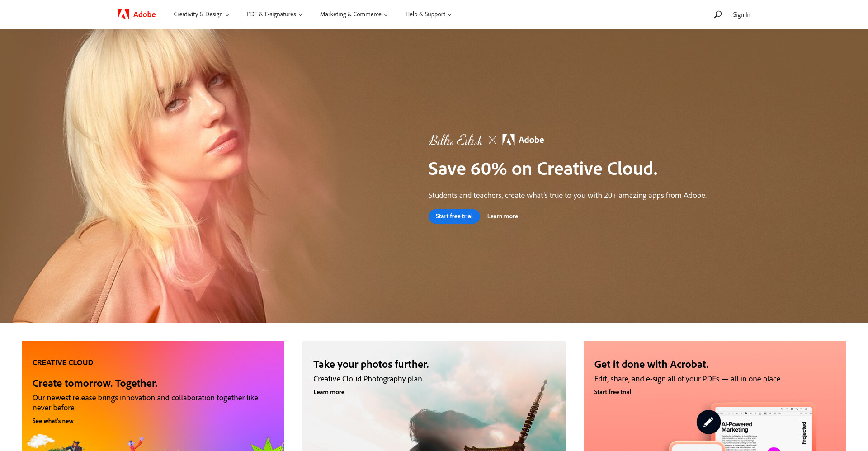This screenshot has height=451, width=868.
Task: Click the white Adobe logo in the hero banner
Action: pos(523,140)
